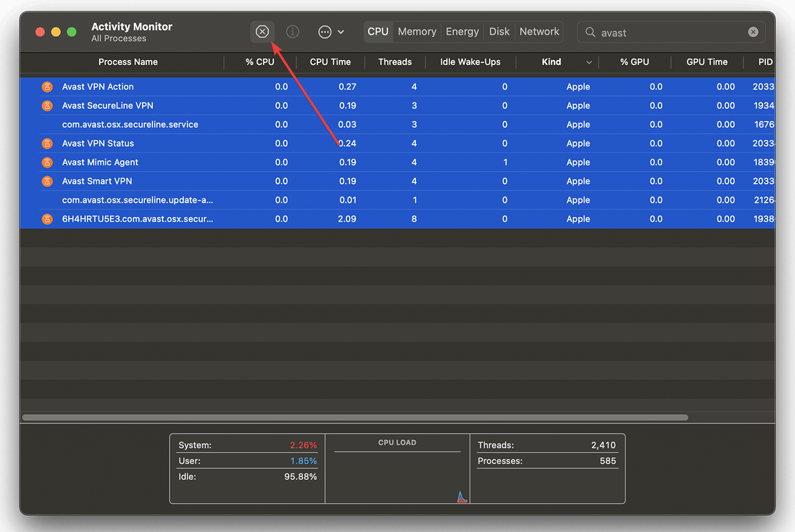
Task: Sort by the Kind column chevron
Action: point(589,62)
